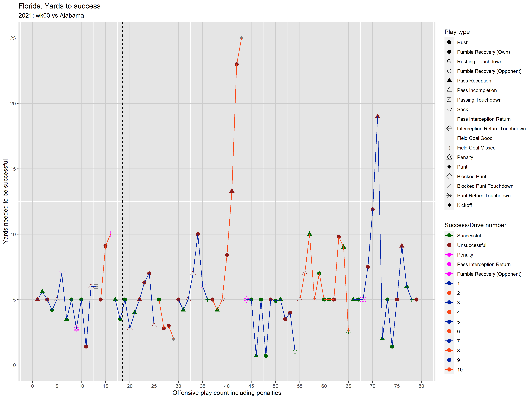The image size is (532, 399).
Task: Click the 'Field Goal Missed' legend text
Action: 476,148
